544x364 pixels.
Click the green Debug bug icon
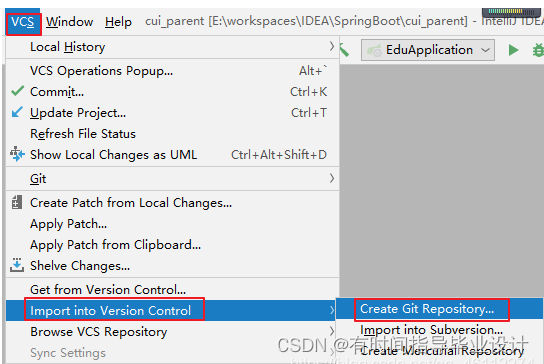[x=538, y=50]
